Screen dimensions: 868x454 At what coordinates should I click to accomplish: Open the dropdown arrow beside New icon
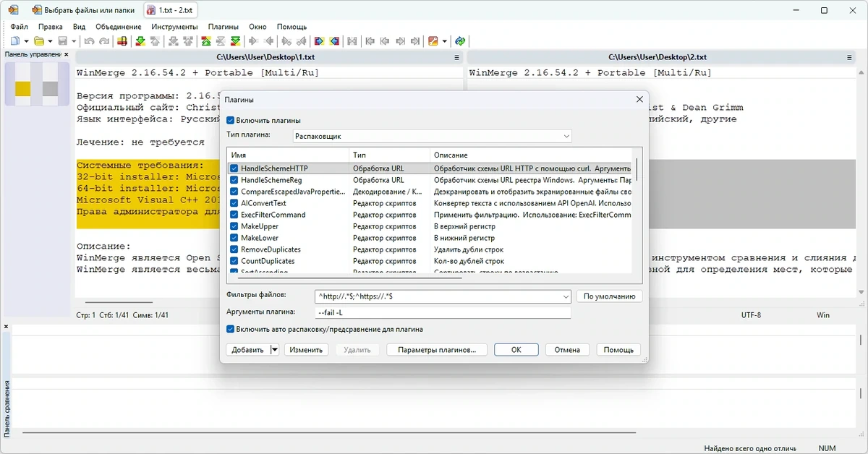(26, 41)
